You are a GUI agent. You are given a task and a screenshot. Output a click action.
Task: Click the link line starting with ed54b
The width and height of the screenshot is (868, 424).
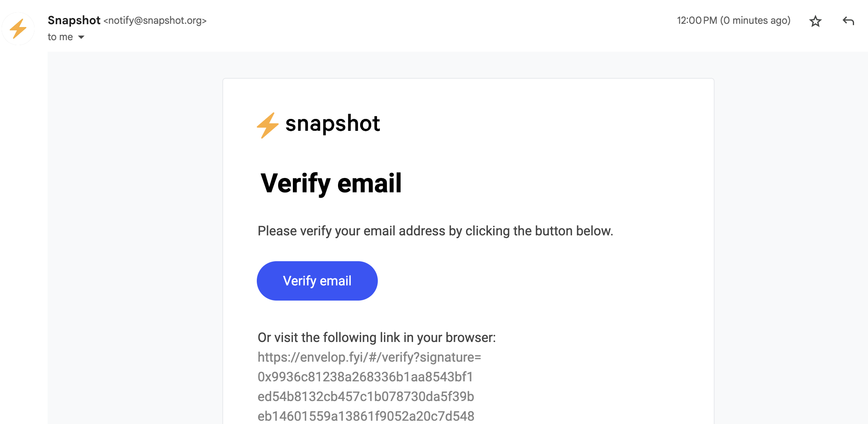tap(365, 397)
